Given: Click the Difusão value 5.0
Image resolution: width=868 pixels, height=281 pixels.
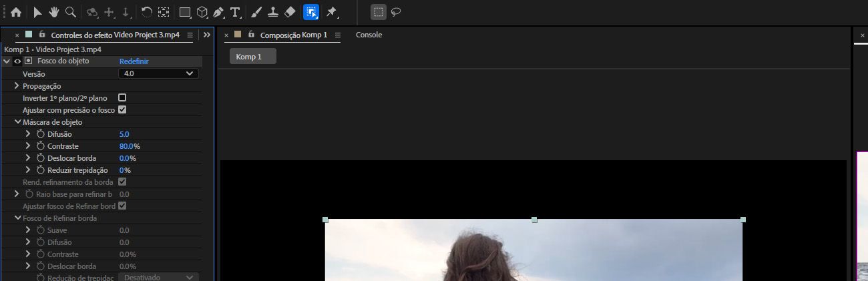Looking at the screenshot, I should tap(124, 134).
